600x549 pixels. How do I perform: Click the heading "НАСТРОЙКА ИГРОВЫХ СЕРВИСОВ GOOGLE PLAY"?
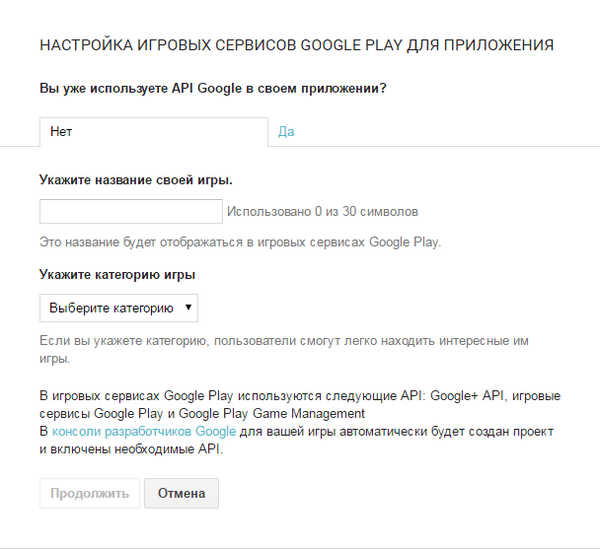click(x=221, y=45)
